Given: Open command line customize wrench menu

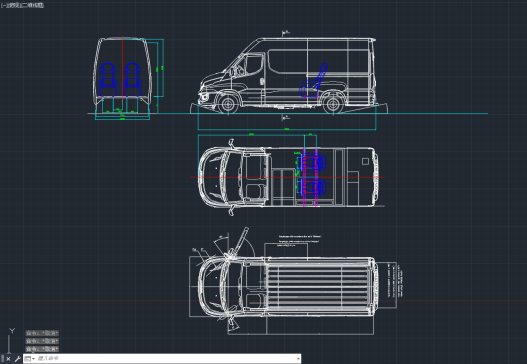Looking at the screenshot, I should click(17, 359).
